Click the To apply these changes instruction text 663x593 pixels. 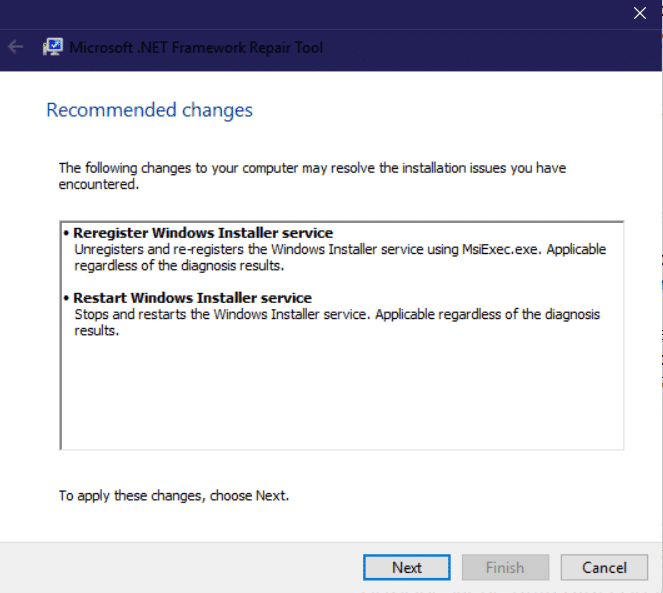(173, 495)
